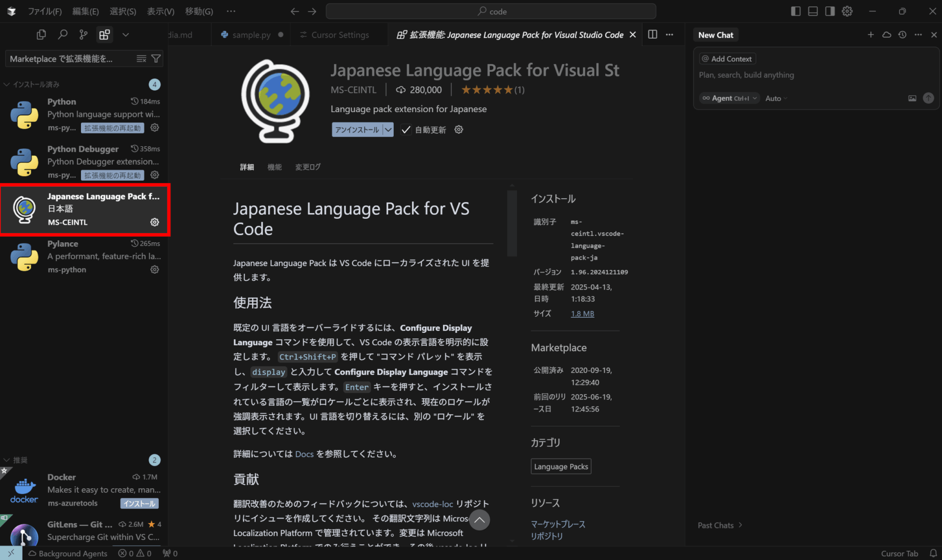This screenshot has height=560, width=942.
Task: Open the Auto model dropdown
Action: click(x=776, y=98)
